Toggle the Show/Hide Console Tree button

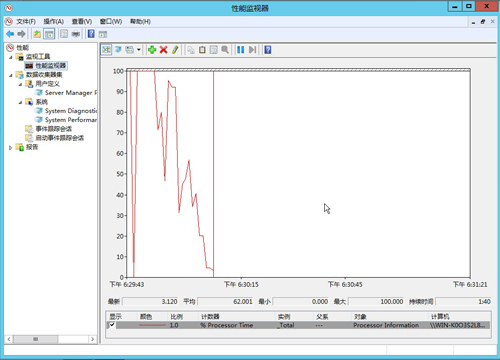click(x=49, y=34)
